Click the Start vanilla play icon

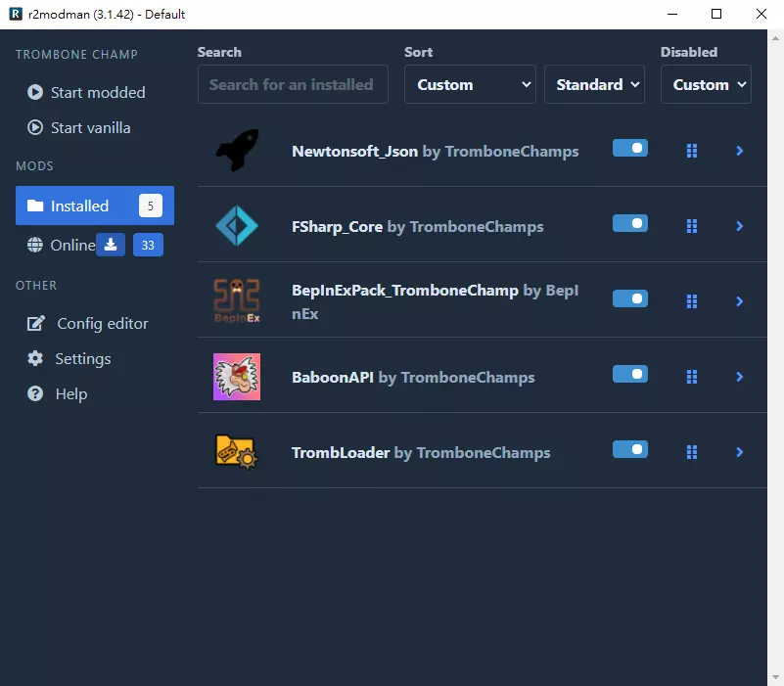tap(35, 127)
